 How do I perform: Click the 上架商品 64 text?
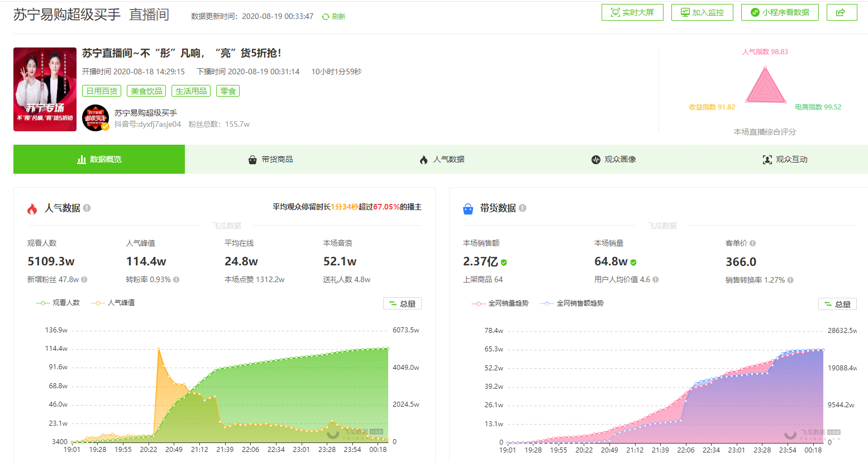click(x=483, y=279)
